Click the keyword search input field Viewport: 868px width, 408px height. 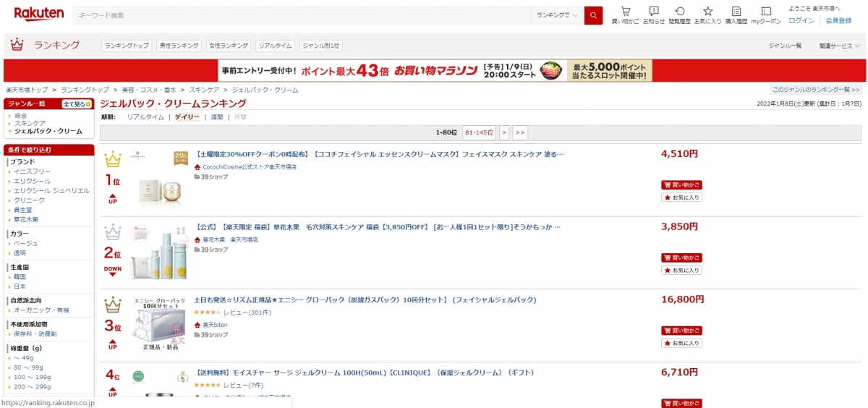(302, 15)
